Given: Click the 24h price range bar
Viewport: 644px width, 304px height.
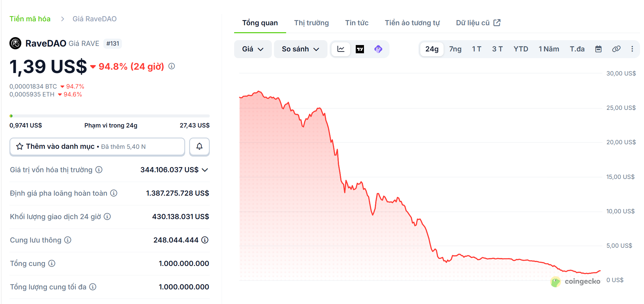Looking at the screenshot, I should (109, 116).
